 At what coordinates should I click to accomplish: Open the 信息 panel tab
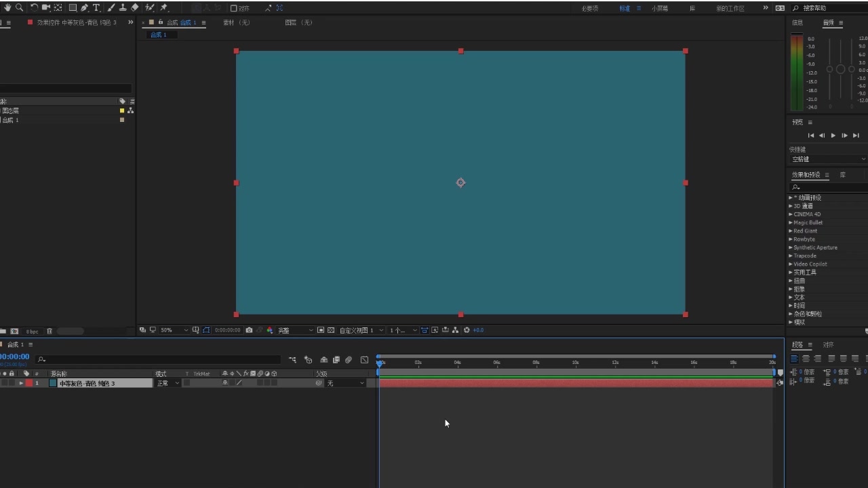point(797,22)
